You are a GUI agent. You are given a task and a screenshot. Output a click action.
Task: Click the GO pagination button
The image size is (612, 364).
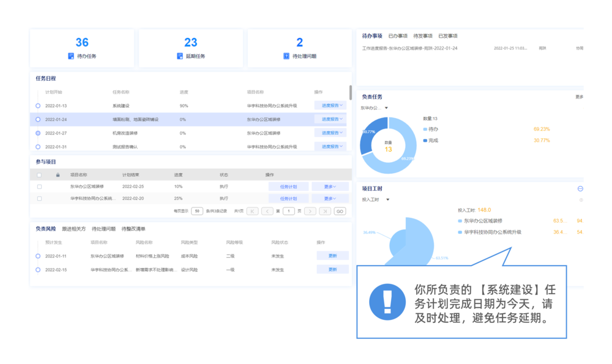(340, 211)
